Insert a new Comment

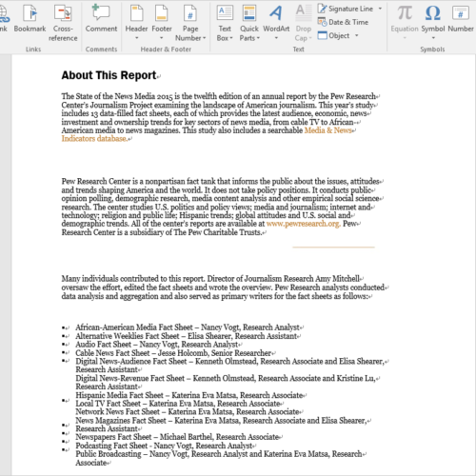[101, 18]
